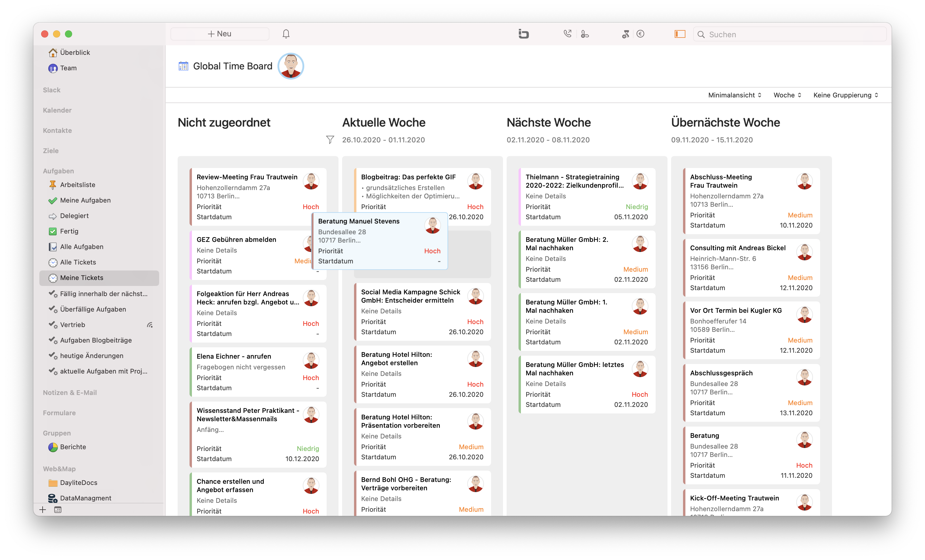Open the Woche period dropdown
This screenshot has width=925, height=560.
[787, 95]
